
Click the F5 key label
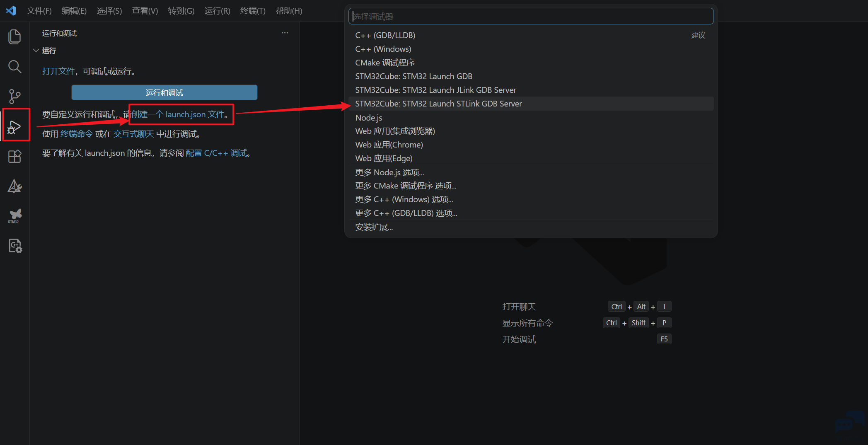click(664, 339)
